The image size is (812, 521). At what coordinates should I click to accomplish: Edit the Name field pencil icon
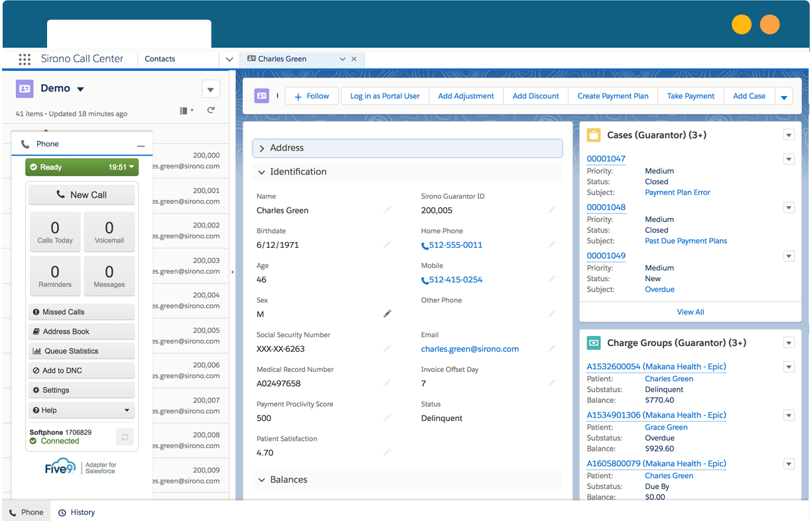tap(387, 210)
